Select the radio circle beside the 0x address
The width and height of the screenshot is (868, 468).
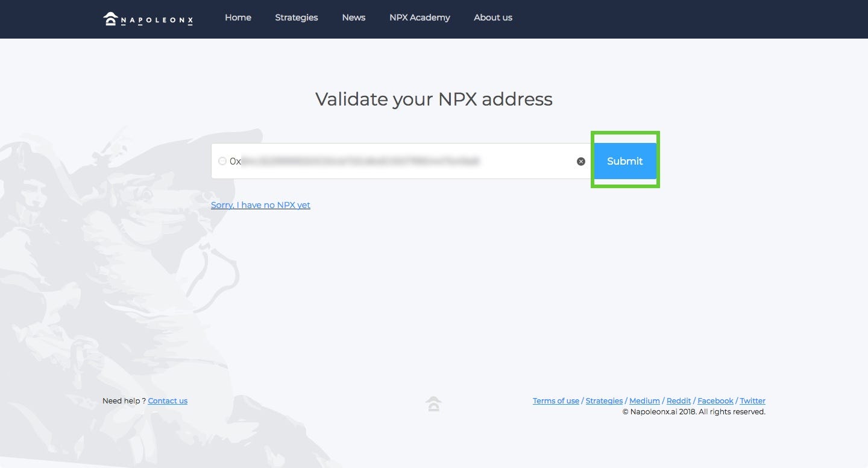[222, 161]
